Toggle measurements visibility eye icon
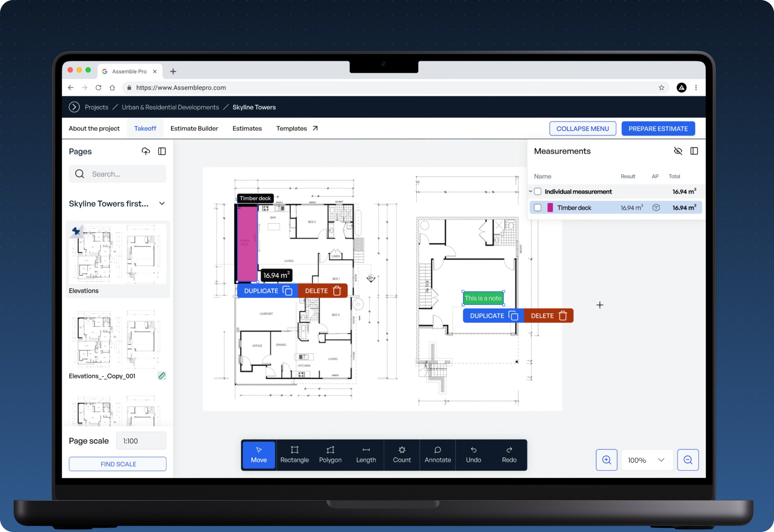Screen dimensions: 774x532 click(678, 151)
